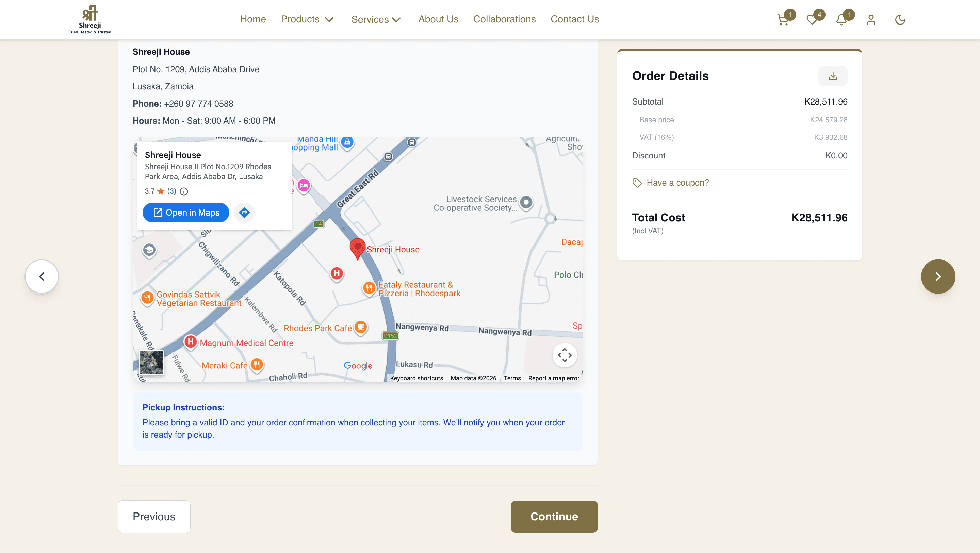
Task: Click the Open in Maps button
Action: tap(186, 212)
